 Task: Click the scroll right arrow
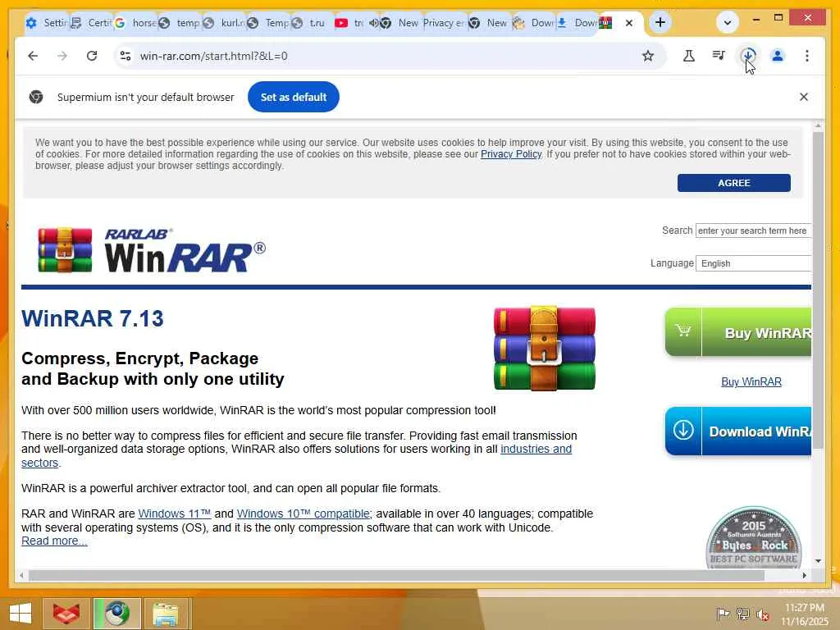click(x=804, y=575)
